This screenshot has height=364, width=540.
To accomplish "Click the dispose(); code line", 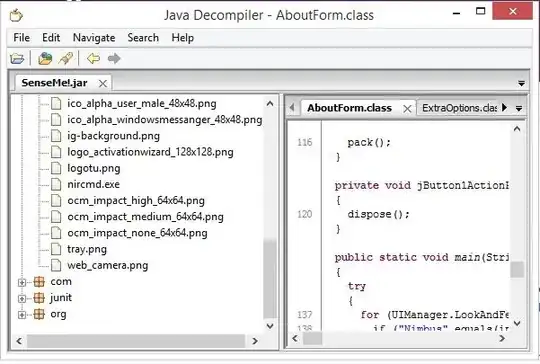I will [x=378, y=214].
